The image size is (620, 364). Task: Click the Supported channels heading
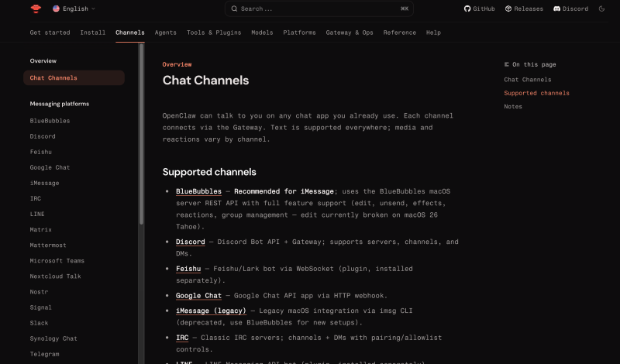pyautogui.click(x=209, y=172)
